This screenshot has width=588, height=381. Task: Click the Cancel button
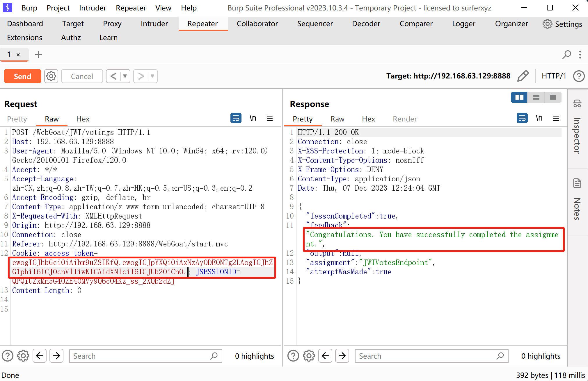[x=82, y=76]
